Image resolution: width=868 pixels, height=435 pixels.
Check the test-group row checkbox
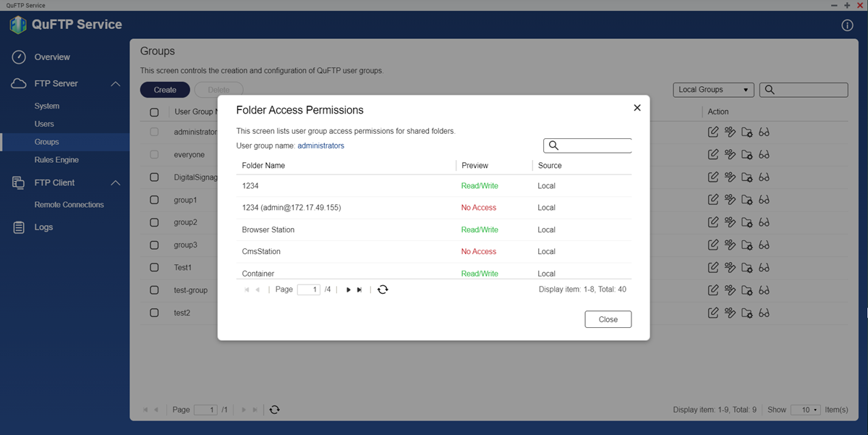154,290
